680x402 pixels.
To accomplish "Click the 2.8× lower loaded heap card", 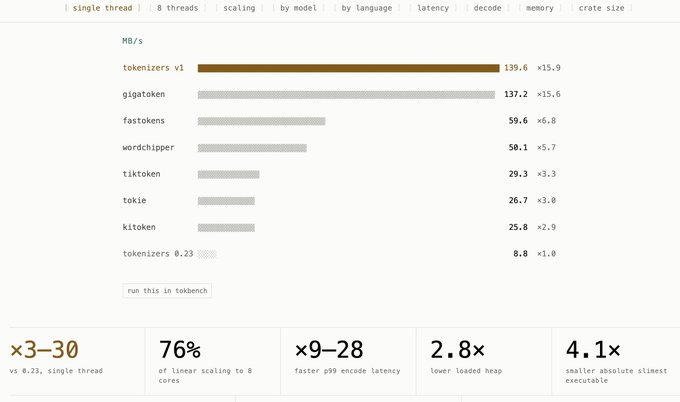I will tap(484, 361).
